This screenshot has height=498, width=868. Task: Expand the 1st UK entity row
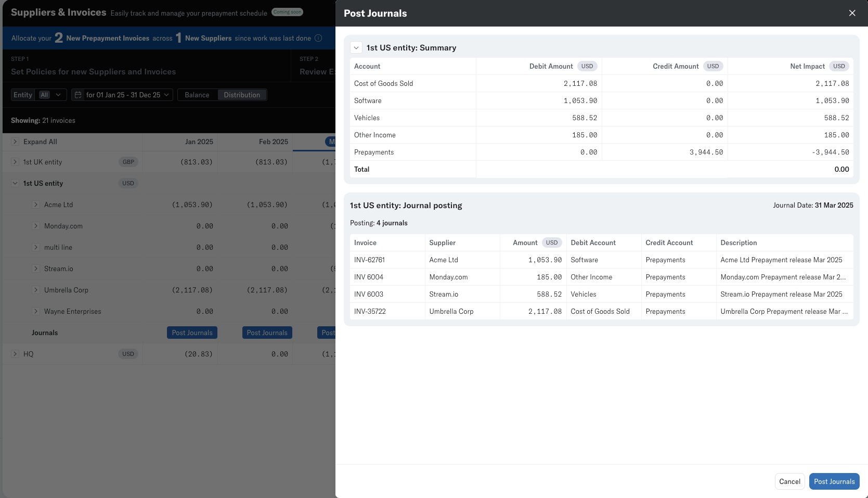[x=15, y=162]
